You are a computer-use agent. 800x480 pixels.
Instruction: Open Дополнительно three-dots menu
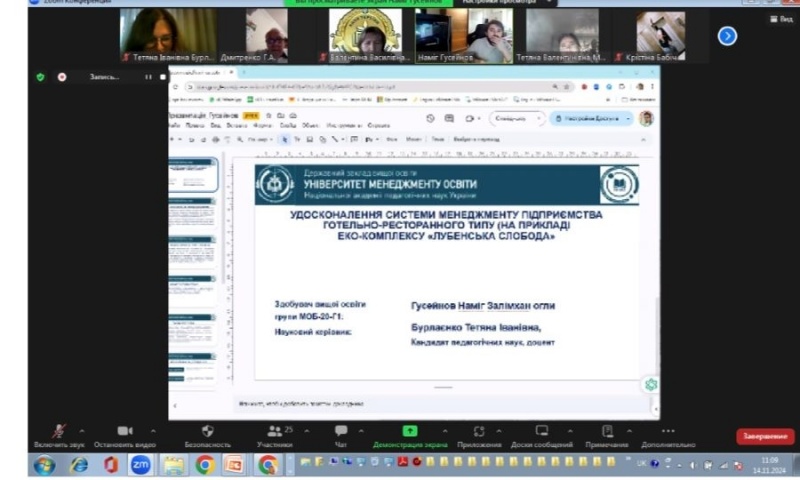coord(668,436)
